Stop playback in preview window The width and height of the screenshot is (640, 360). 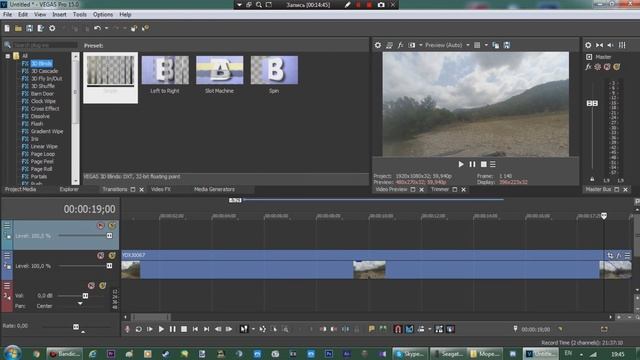(x=484, y=164)
